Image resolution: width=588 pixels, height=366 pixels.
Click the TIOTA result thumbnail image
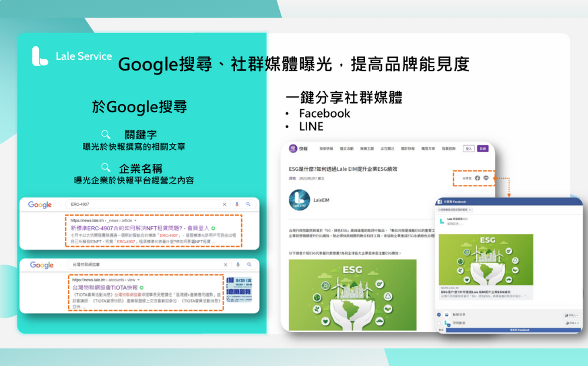(x=240, y=290)
